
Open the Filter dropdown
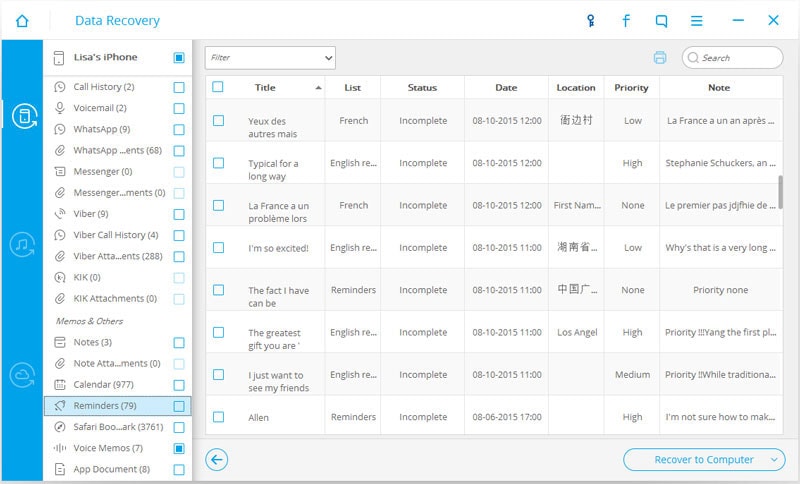[270, 58]
